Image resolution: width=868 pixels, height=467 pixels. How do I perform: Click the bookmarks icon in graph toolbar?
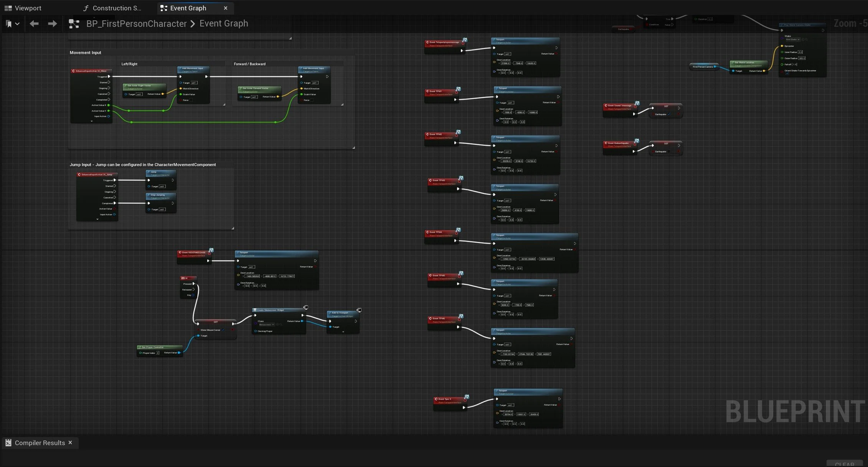pyautogui.click(x=9, y=24)
